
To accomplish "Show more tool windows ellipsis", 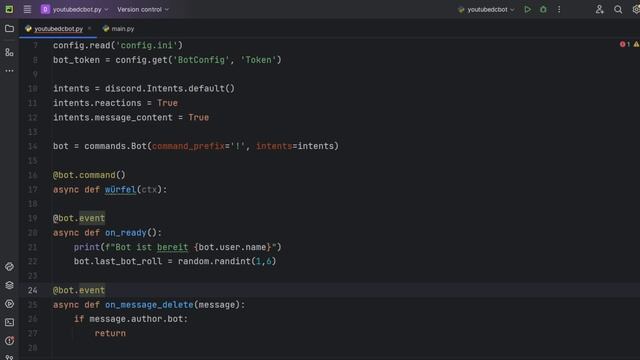I will click(x=9, y=71).
